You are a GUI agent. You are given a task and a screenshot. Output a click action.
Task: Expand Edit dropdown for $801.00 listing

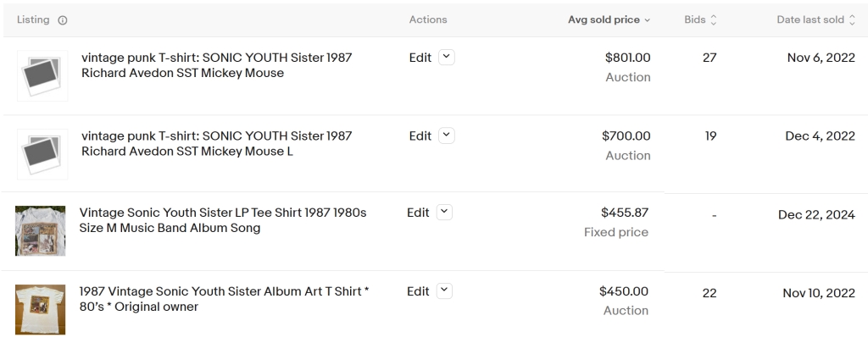coord(447,58)
